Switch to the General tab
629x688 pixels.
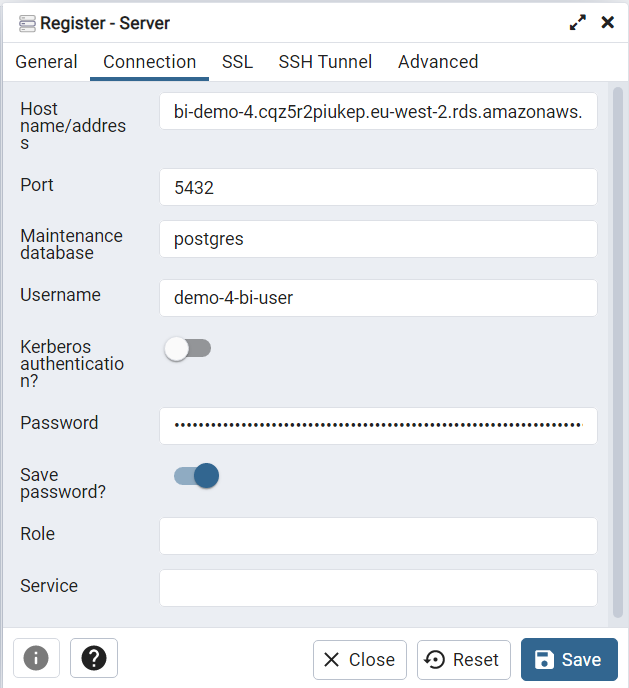click(46, 62)
